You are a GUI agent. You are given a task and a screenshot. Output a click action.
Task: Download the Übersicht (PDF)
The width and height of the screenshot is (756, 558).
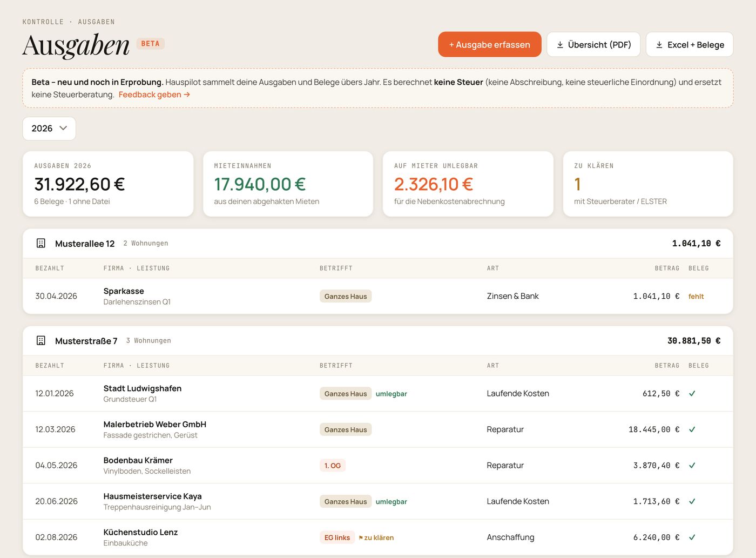[x=593, y=44]
